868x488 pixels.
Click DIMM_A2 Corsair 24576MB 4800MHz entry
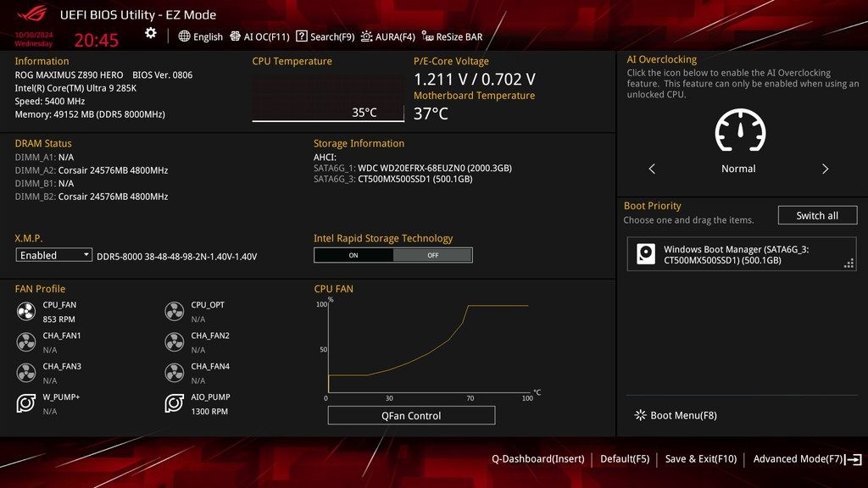(92, 170)
